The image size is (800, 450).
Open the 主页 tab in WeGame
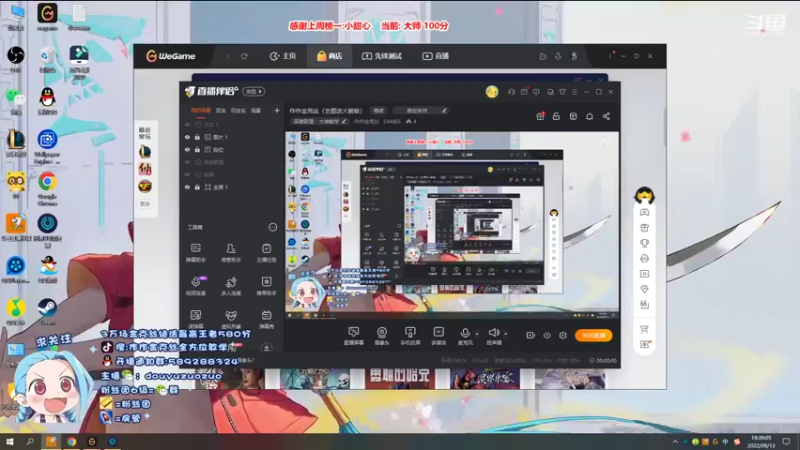point(283,56)
